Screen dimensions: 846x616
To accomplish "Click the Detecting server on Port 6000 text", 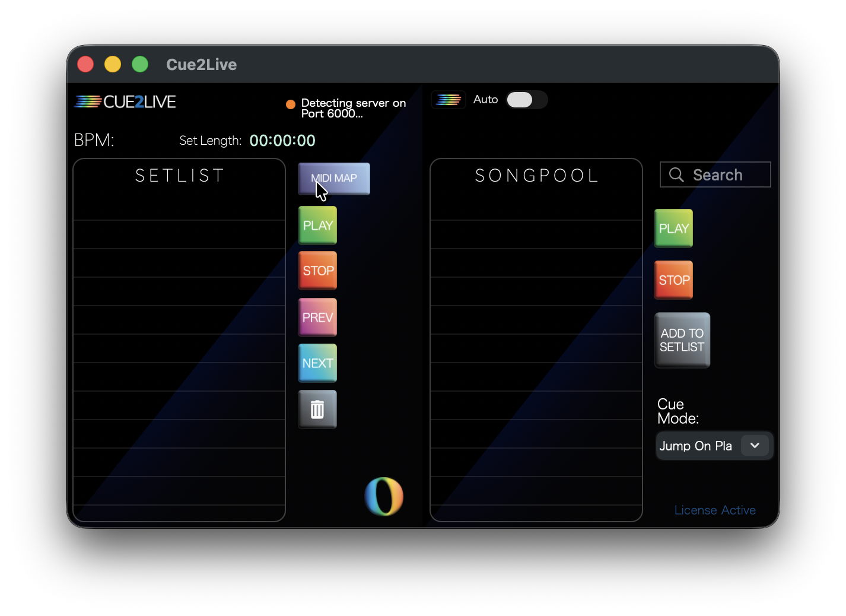I will point(354,108).
